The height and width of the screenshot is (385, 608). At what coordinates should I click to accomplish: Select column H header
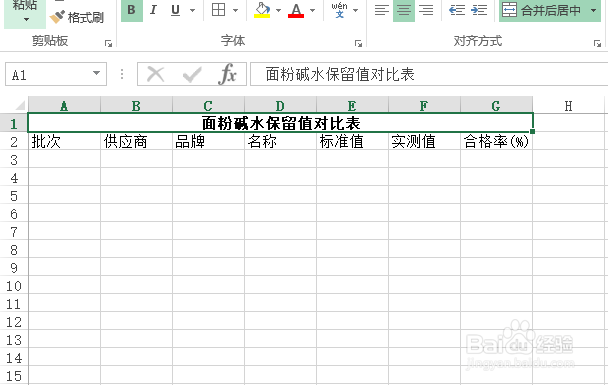(568, 105)
